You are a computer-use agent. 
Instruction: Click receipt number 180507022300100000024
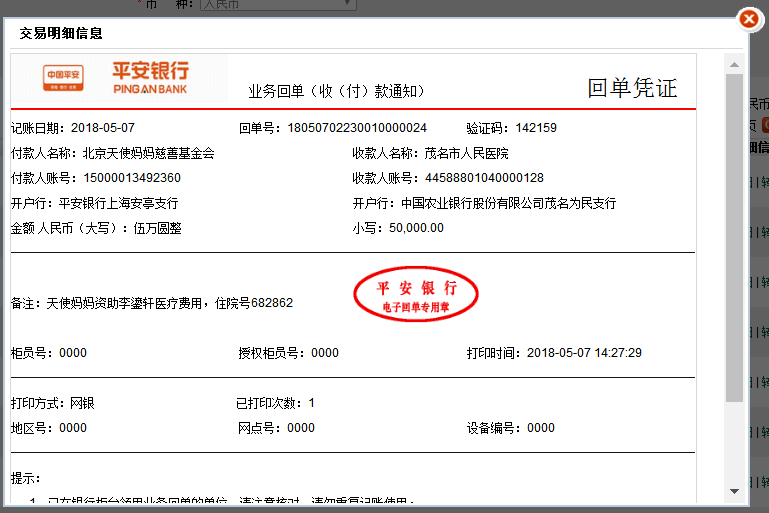[357, 128]
